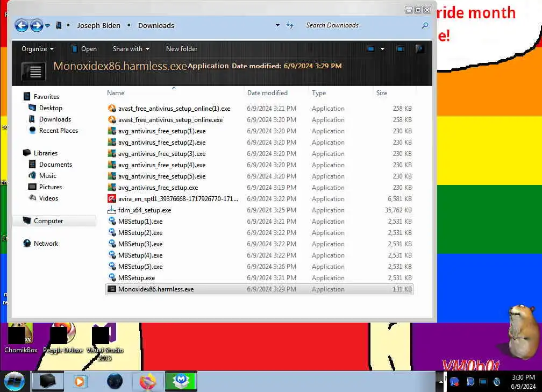Open Explorer help icon
The width and height of the screenshot is (542, 392).
(419, 49)
